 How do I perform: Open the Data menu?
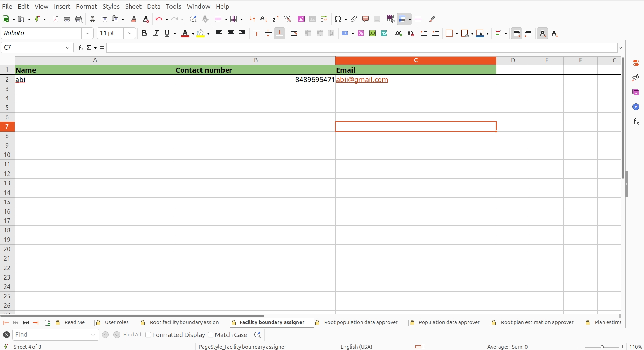pos(154,6)
